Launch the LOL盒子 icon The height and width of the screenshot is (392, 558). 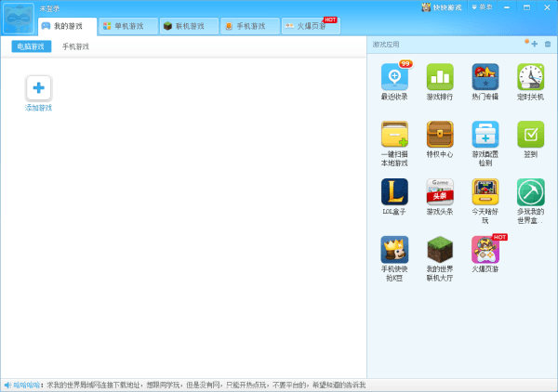pos(394,192)
